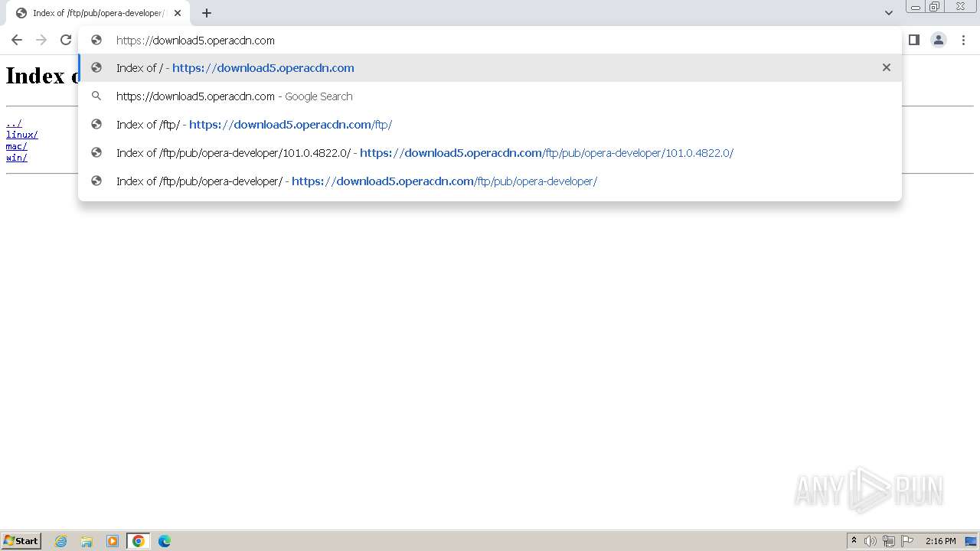Reload the current page
The image size is (980, 551).
(66, 40)
